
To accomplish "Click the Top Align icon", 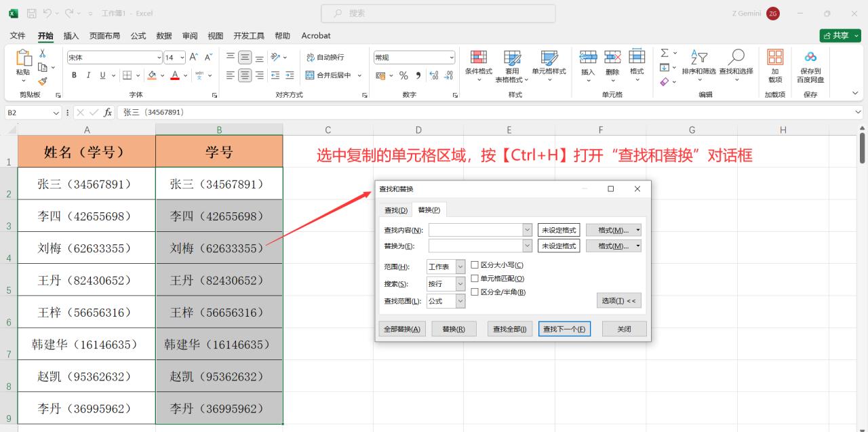I will coord(231,58).
